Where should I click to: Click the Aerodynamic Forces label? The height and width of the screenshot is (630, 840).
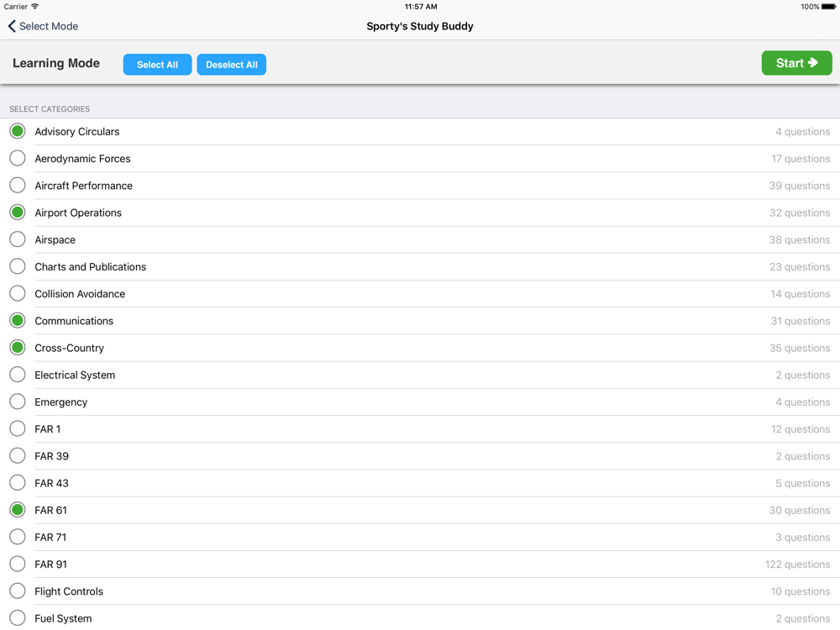[x=82, y=159]
